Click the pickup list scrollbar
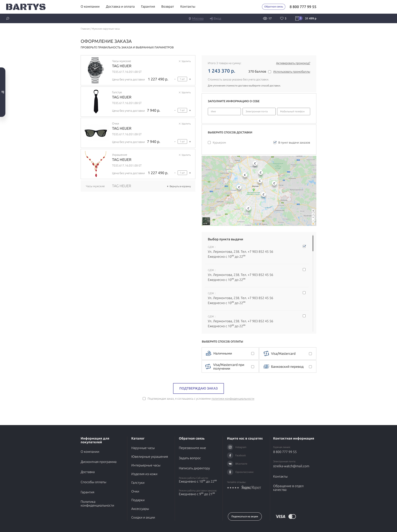Viewport: 397px width, 532px height. point(313,243)
